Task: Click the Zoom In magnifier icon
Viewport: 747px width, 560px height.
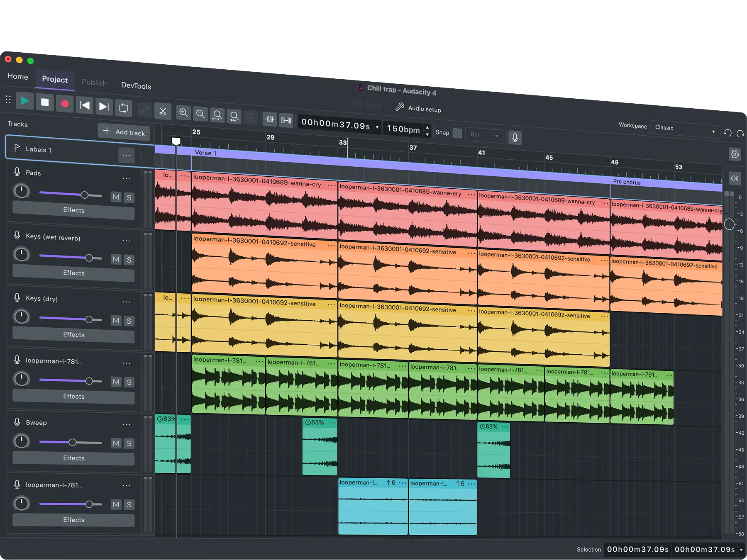Action: [x=184, y=113]
